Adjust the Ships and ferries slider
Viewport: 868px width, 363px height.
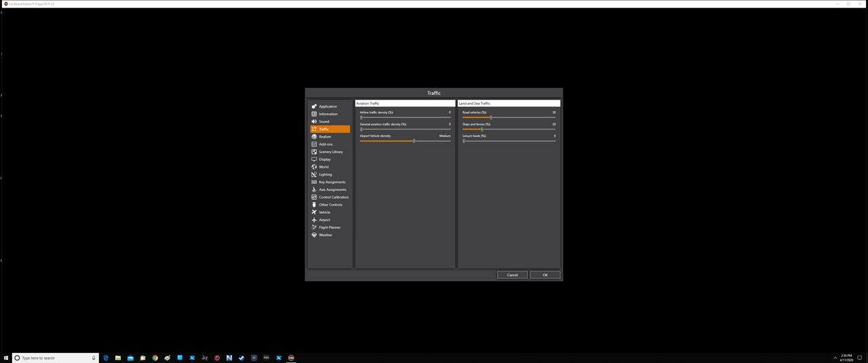[509, 129]
